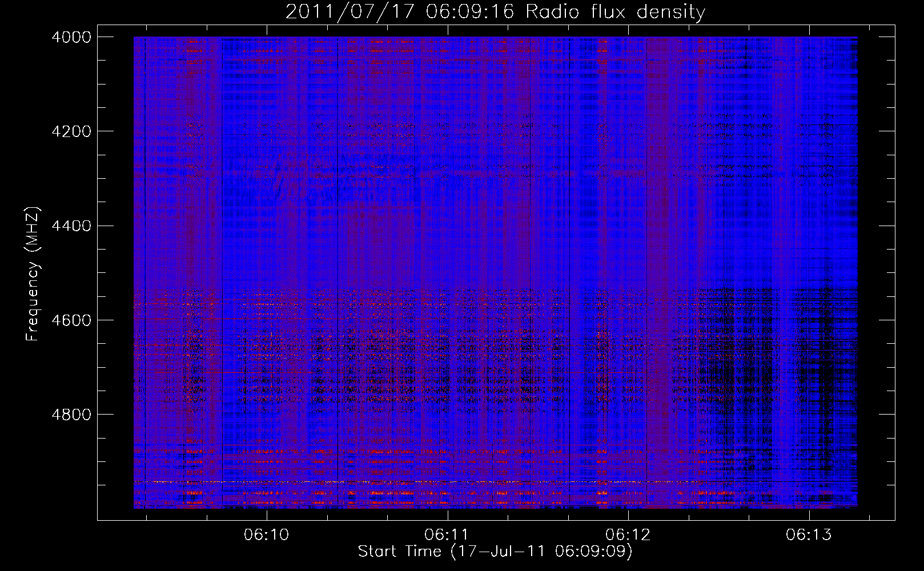Click the "Start Time (17-Jul-11 06:09:09)" axis label
The height and width of the screenshot is (571, 924).
(x=495, y=552)
